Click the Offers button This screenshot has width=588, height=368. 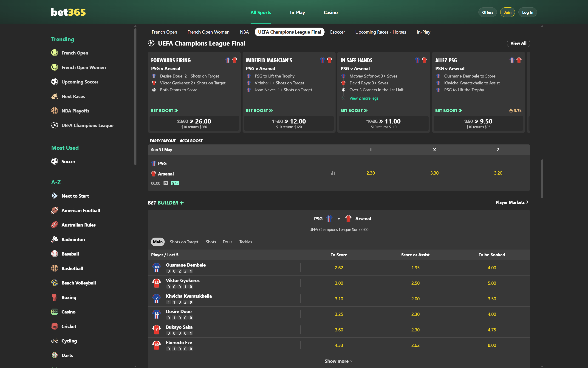[487, 12]
